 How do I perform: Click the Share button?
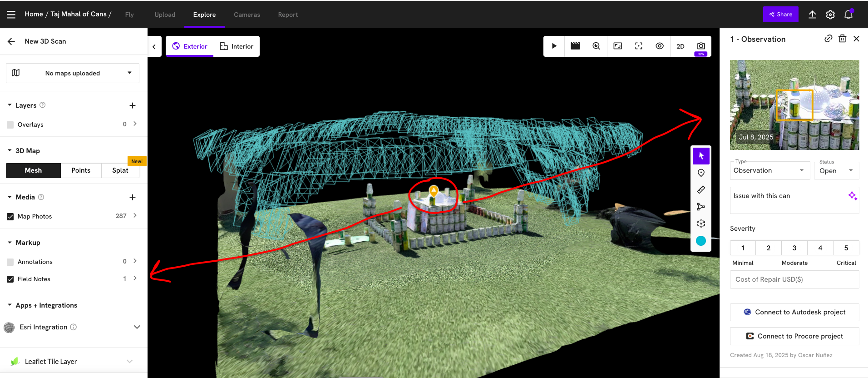tap(780, 15)
